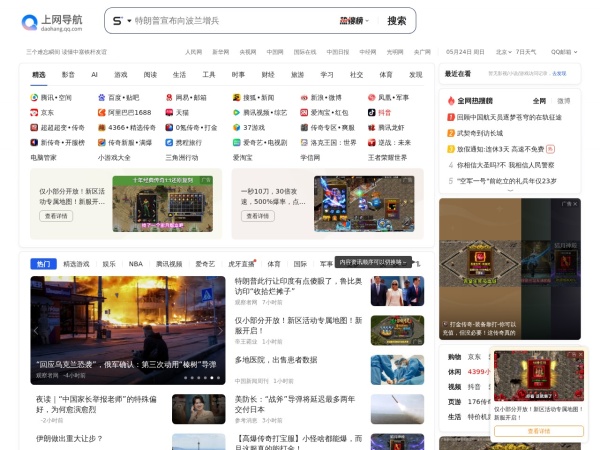Screen dimensions: 600x450
Task: Open the 超超超变•传奇 icon
Action: (34, 127)
